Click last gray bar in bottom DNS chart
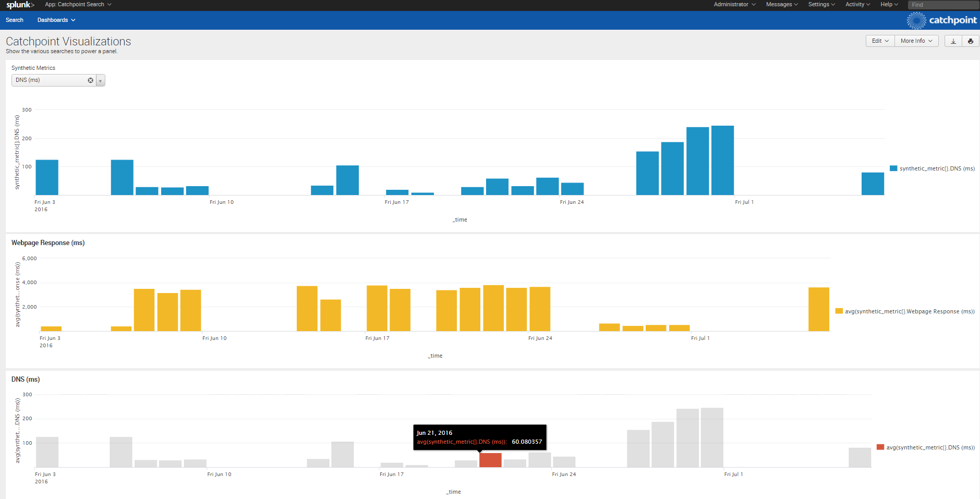This screenshot has width=980, height=499. pyautogui.click(x=860, y=457)
